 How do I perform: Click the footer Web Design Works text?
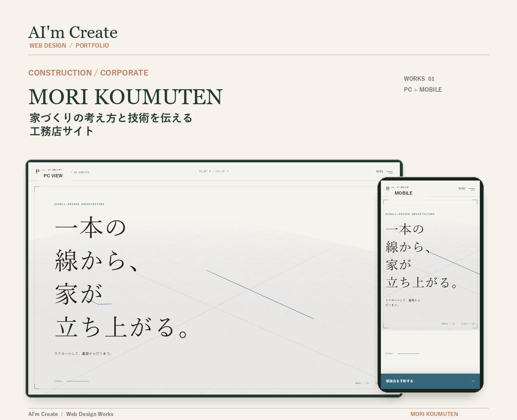(x=90, y=414)
